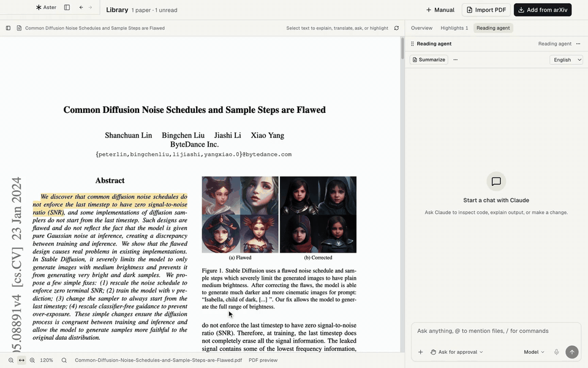The width and height of the screenshot is (588, 368).
Task: Toggle the sidebar panel icon beside Aster
Action: [x=67, y=7]
